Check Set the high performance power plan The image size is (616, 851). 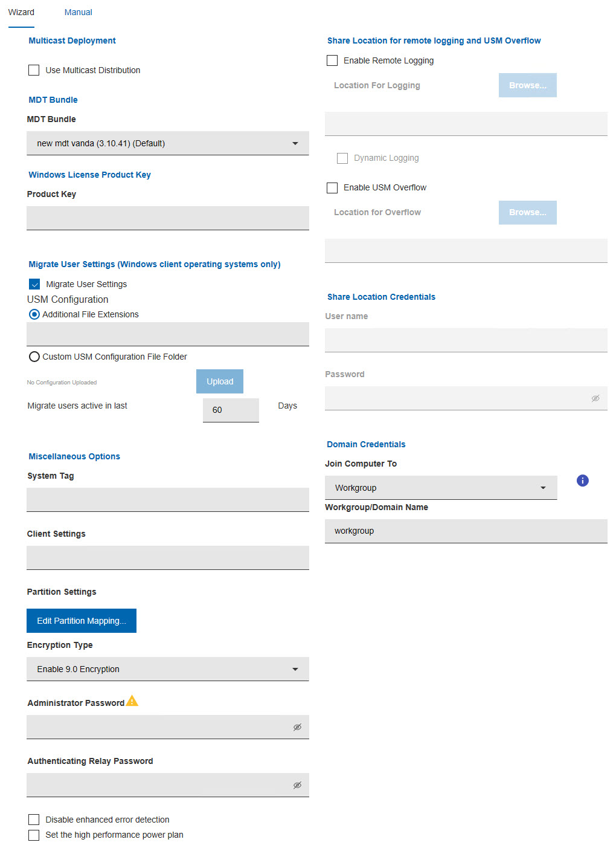pos(34,835)
